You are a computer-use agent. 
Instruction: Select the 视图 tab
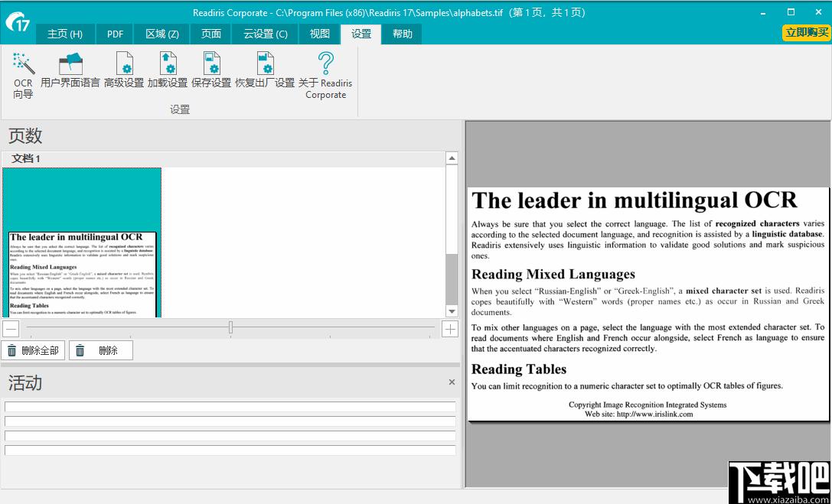point(319,34)
